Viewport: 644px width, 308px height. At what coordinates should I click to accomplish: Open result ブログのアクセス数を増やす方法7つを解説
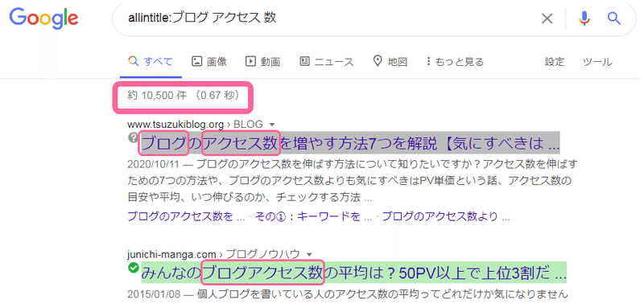coord(350,143)
